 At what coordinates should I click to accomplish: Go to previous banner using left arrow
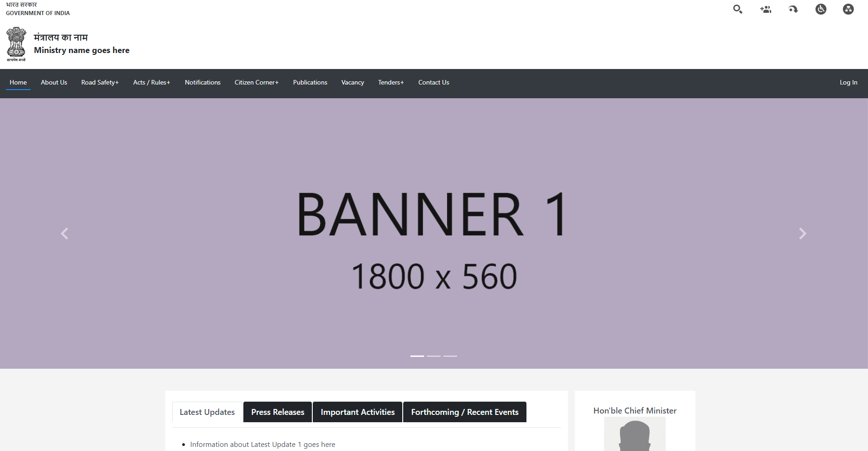[64, 233]
